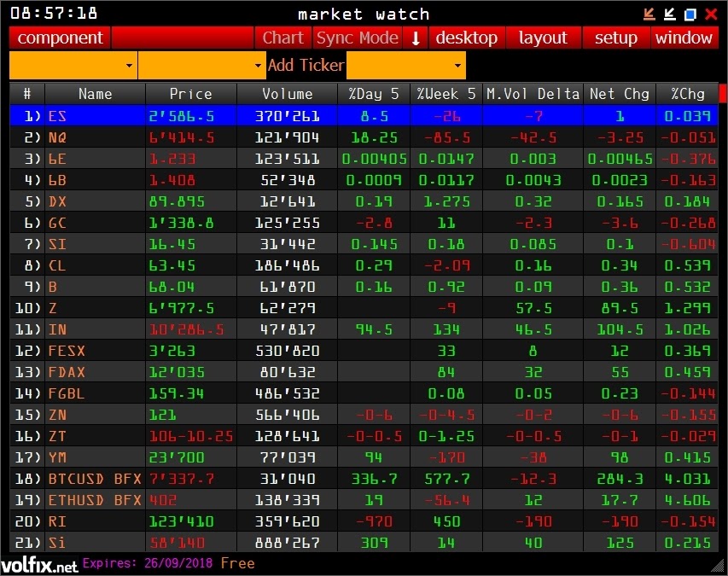
Task: Open the component menu
Action: (x=60, y=38)
